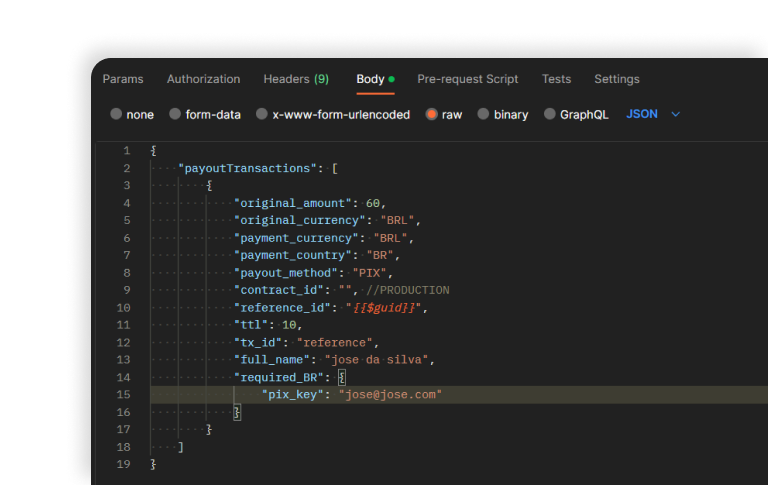768x485 pixels.
Task: Select x-www-form-urlencoded radio option
Action: click(x=262, y=114)
